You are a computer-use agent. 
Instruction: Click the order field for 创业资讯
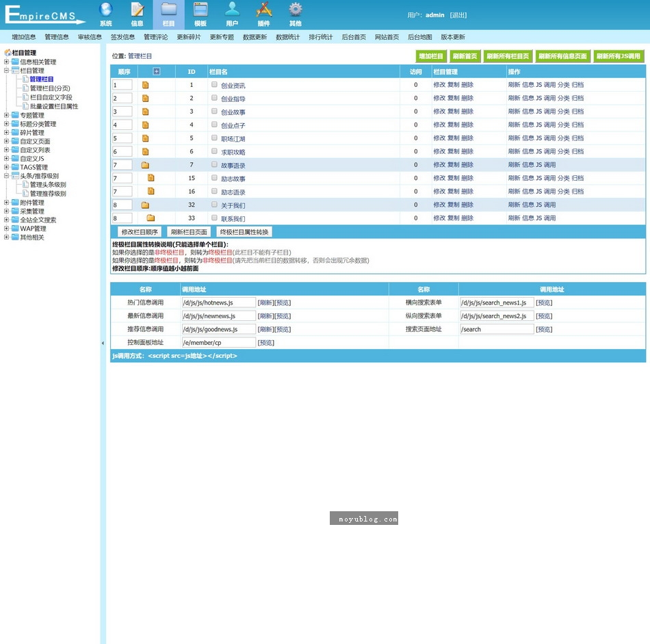[122, 85]
